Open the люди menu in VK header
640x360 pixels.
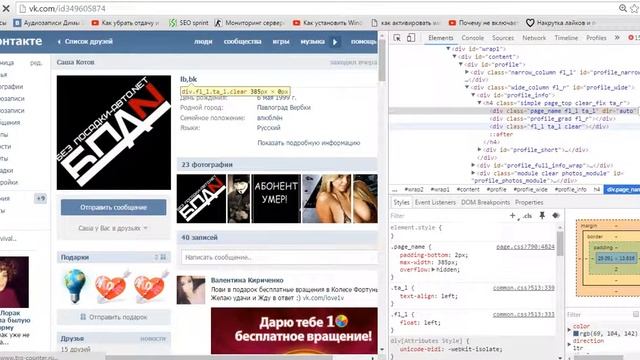tap(203, 42)
